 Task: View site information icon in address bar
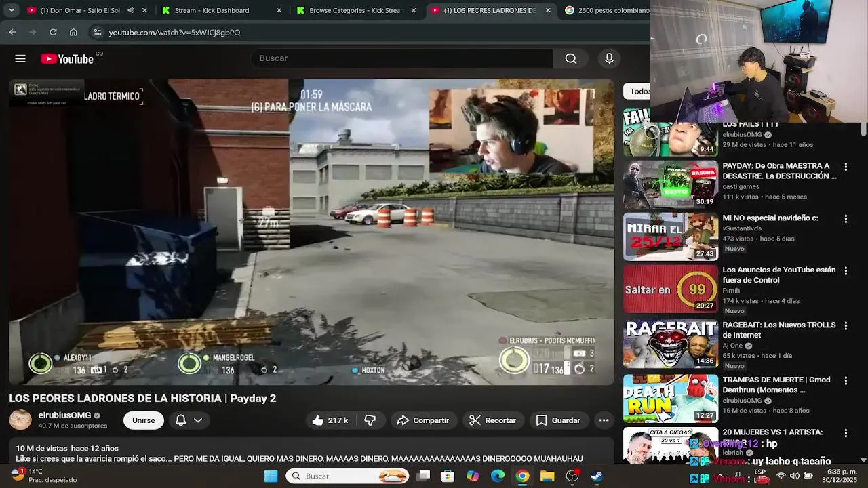pyautogui.click(x=98, y=32)
